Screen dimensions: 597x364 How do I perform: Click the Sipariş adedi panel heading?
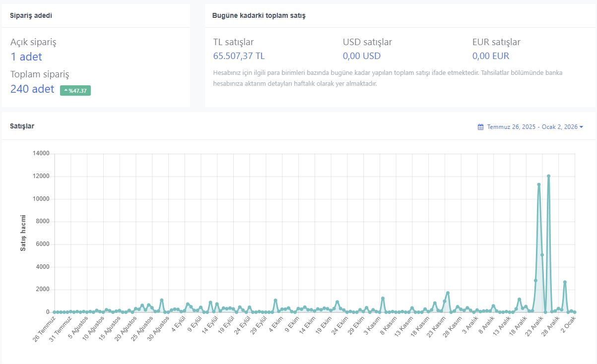tap(31, 15)
